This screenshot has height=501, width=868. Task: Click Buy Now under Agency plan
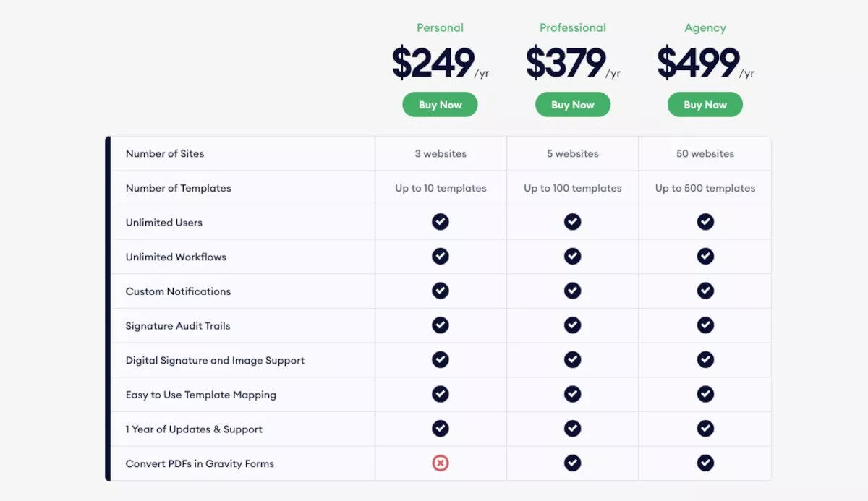click(x=705, y=105)
